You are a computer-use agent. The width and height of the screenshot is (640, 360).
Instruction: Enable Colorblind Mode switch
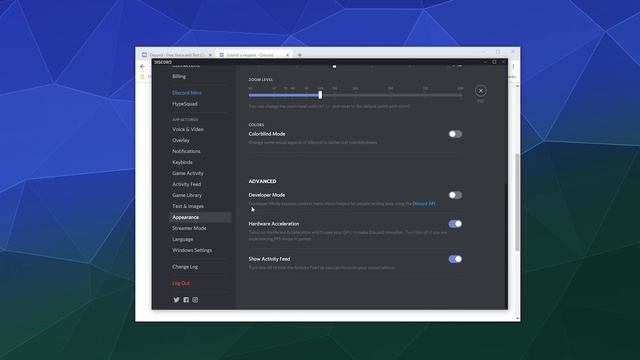pyautogui.click(x=455, y=134)
